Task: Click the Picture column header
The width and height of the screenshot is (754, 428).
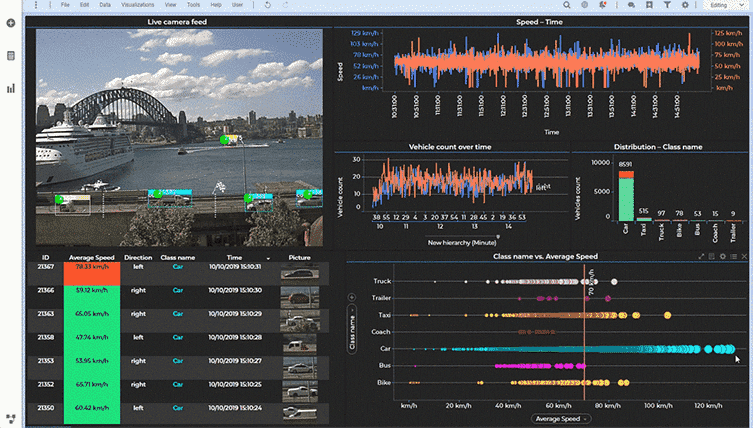Action: coord(300,258)
